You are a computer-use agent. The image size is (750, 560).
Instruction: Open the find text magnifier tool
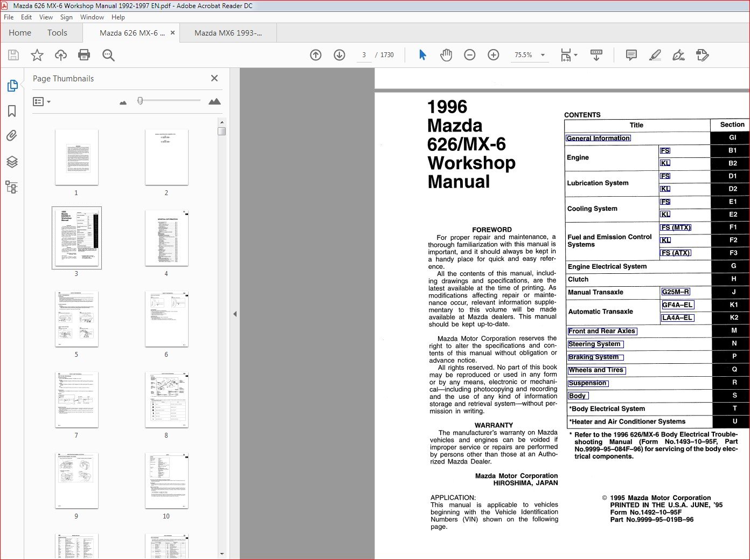point(108,55)
